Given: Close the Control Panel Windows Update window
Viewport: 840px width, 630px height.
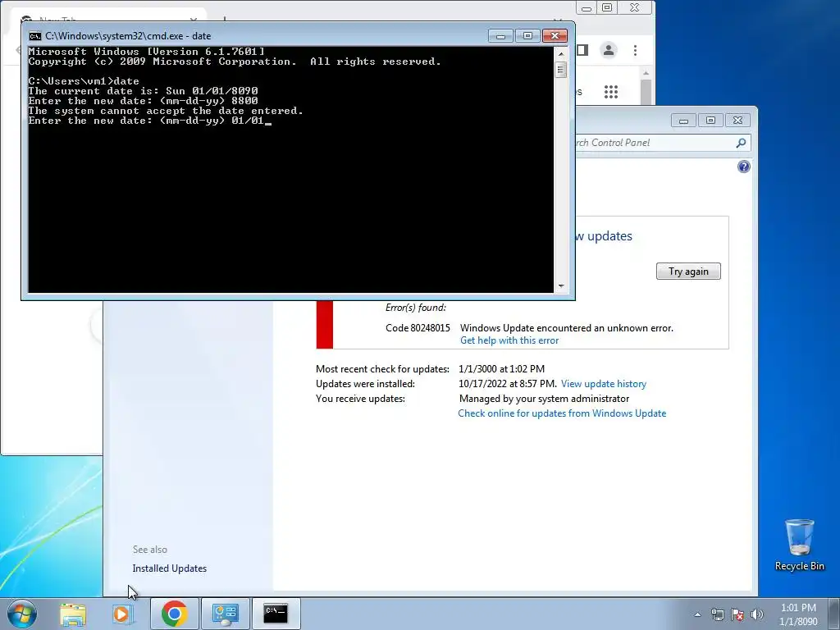Looking at the screenshot, I should point(737,121).
